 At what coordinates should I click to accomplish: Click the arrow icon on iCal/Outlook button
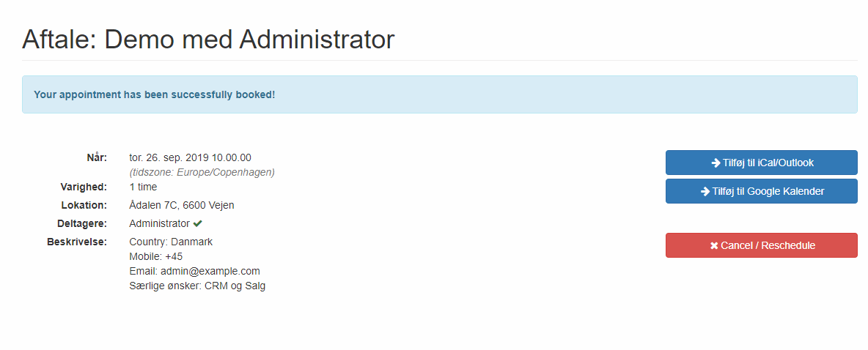(x=716, y=163)
